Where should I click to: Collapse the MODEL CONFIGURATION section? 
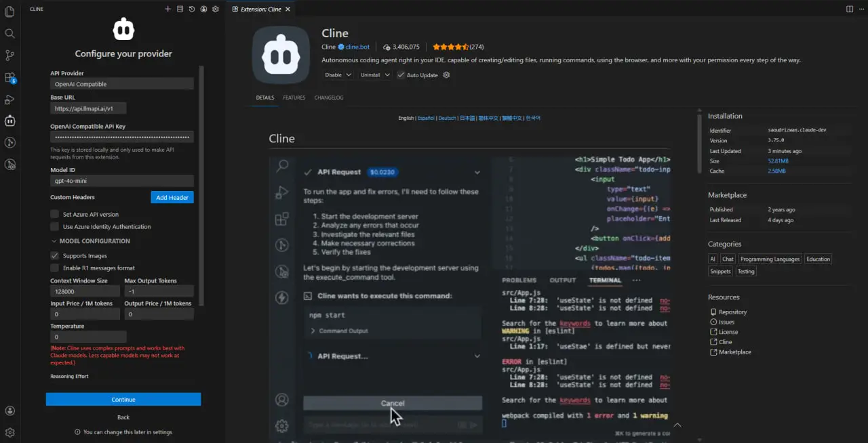pyautogui.click(x=90, y=241)
